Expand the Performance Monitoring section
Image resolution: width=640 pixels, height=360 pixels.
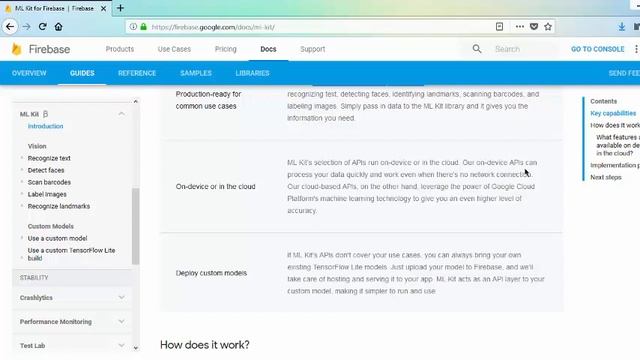click(122, 322)
